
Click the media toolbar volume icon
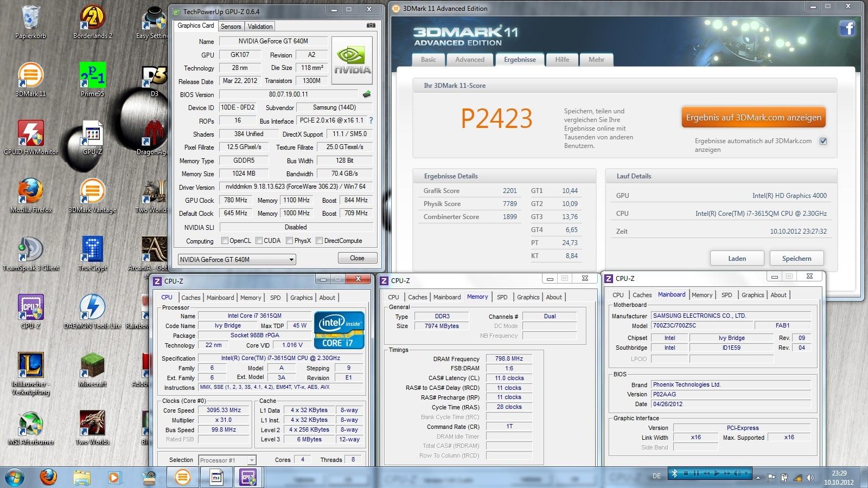(x=737, y=473)
